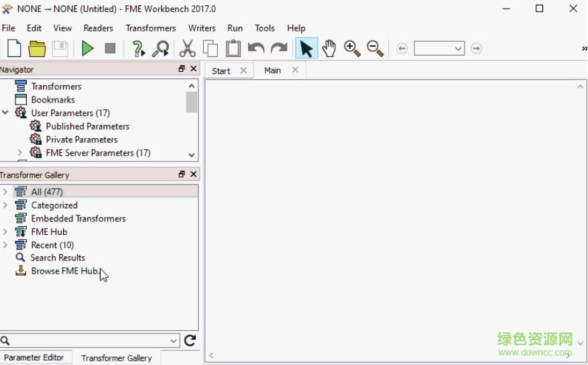
Task: Zoom out with the minus magnifier
Action: click(375, 49)
